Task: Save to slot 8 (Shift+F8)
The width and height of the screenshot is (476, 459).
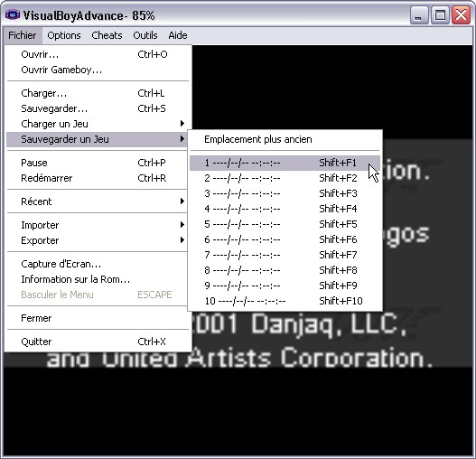Action: [285, 270]
